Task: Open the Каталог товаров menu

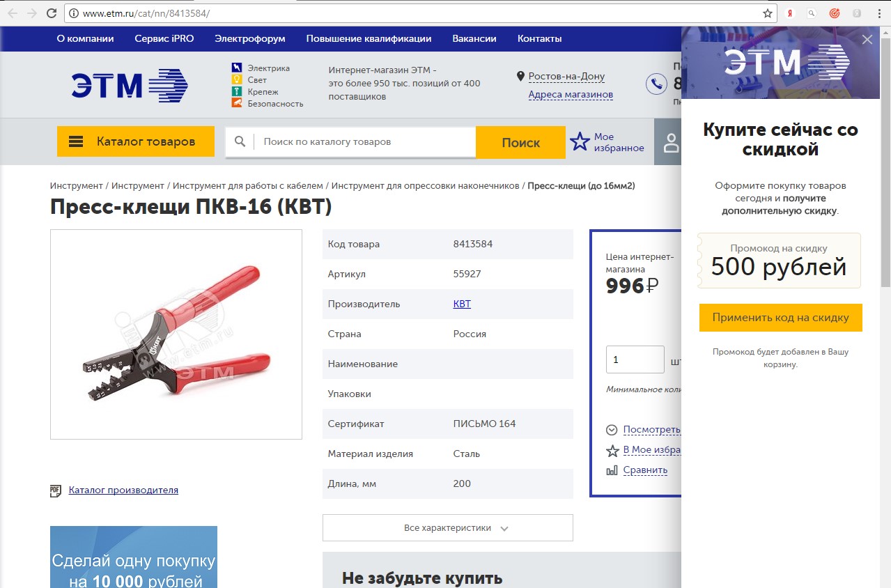Action: coord(136,141)
